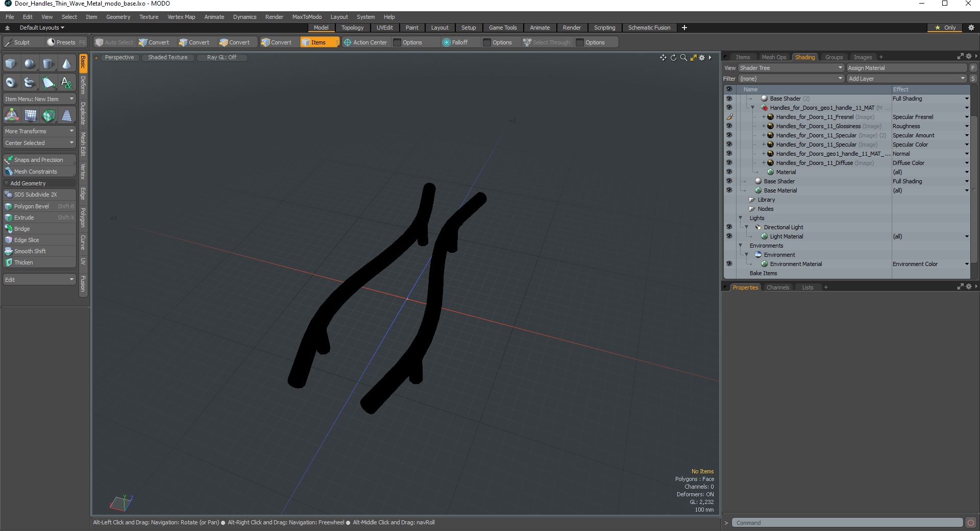Viewport: 980px width, 531px height.
Task: Switch to the Items panel tab
Action: point(743,57)
